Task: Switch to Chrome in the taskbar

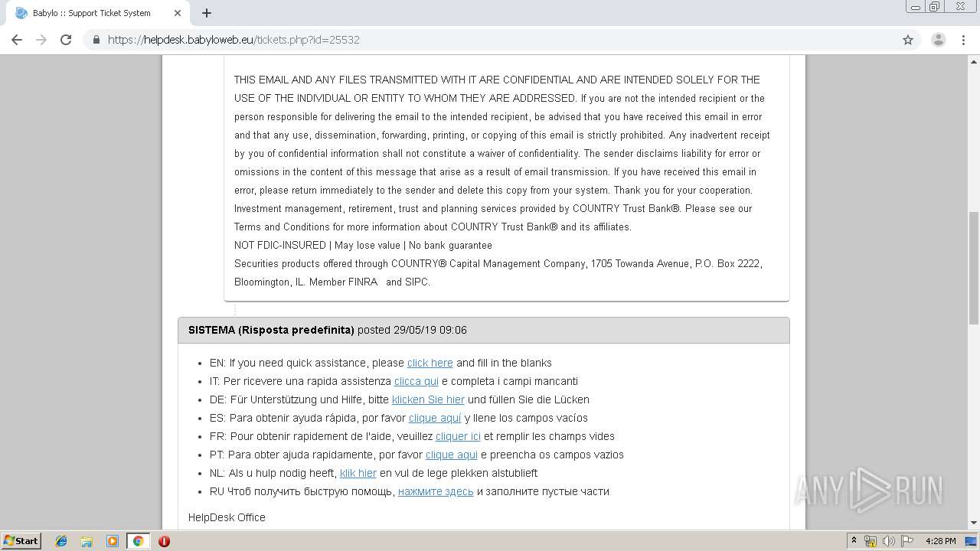Action: click(x=138, y=541)
